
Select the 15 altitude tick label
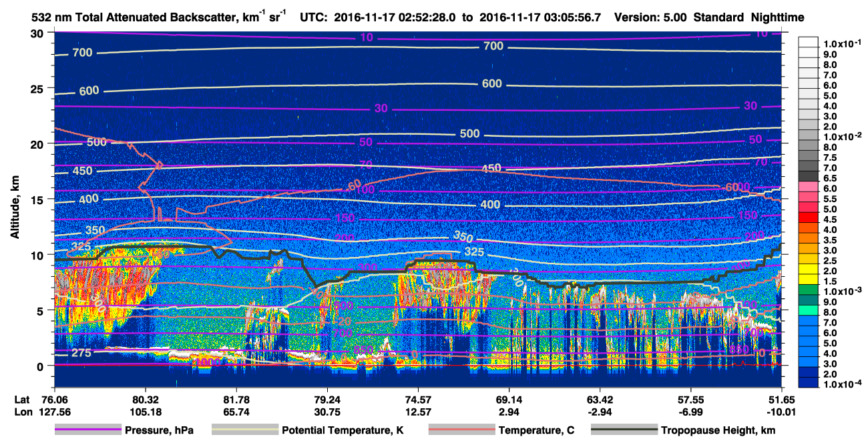[38, 199]
